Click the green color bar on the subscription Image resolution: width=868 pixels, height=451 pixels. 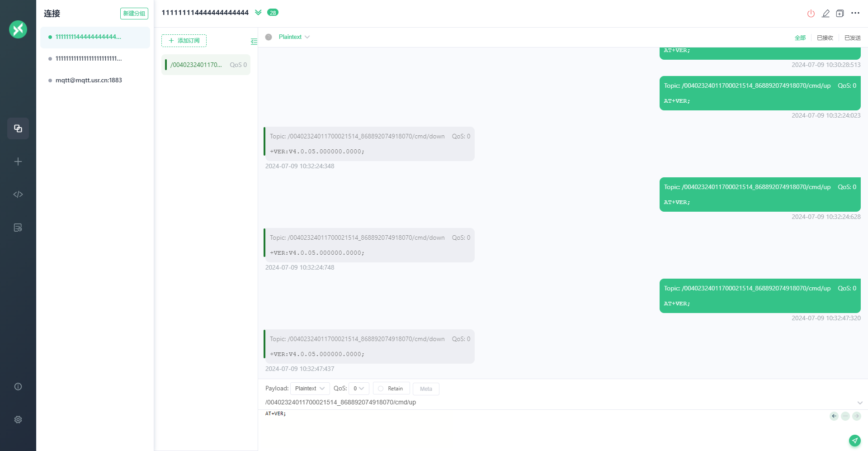166,65
